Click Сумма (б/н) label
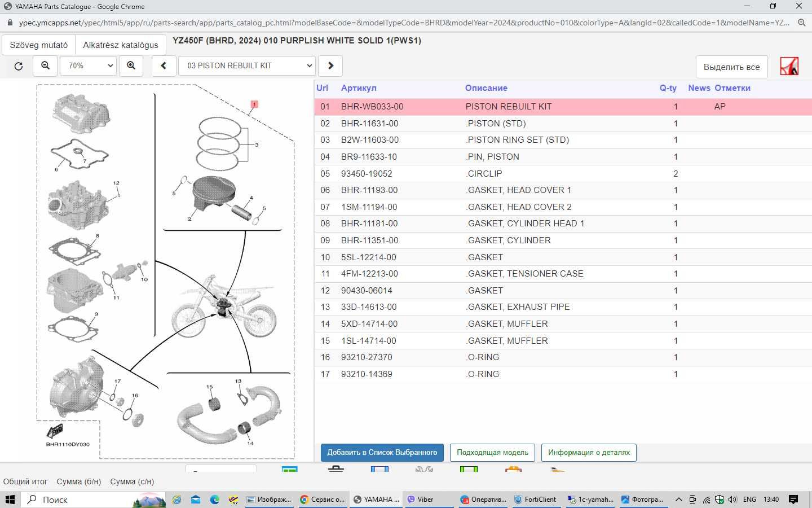The image size is (812, 508). (x=79, y=481)
